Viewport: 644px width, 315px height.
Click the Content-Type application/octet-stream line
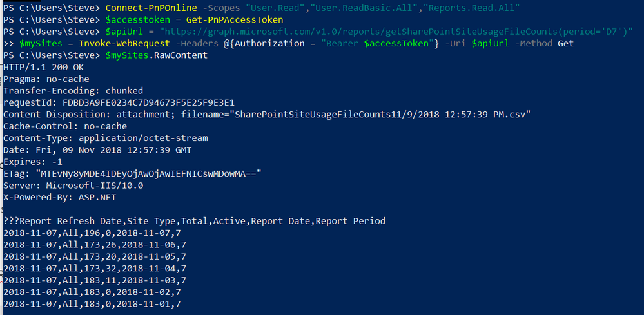click(x=106, y=138)
